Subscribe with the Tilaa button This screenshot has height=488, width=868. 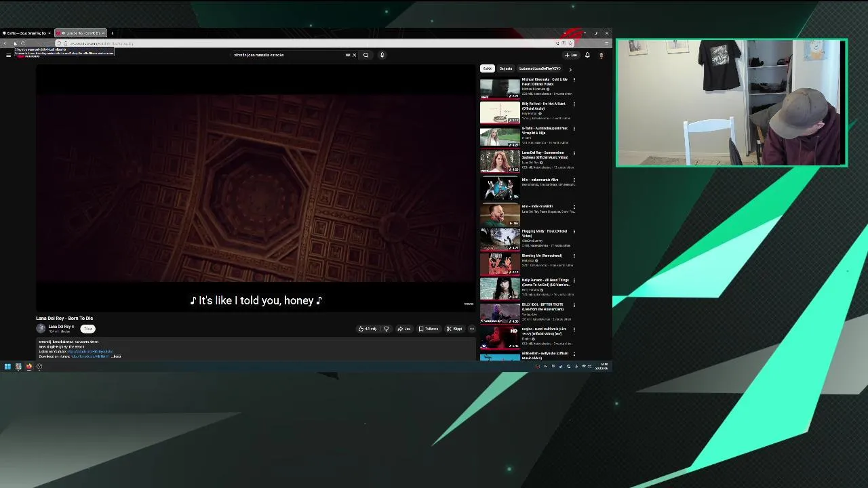point(87,329)
